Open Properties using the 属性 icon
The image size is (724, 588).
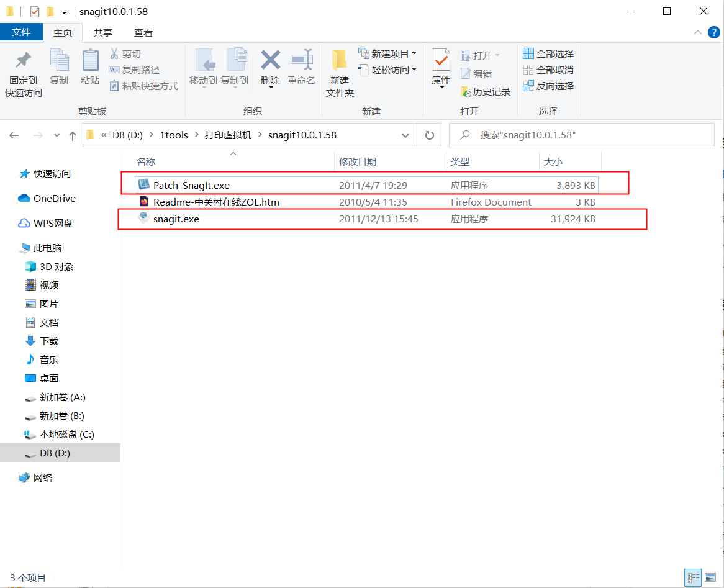(x=441, y=70)
